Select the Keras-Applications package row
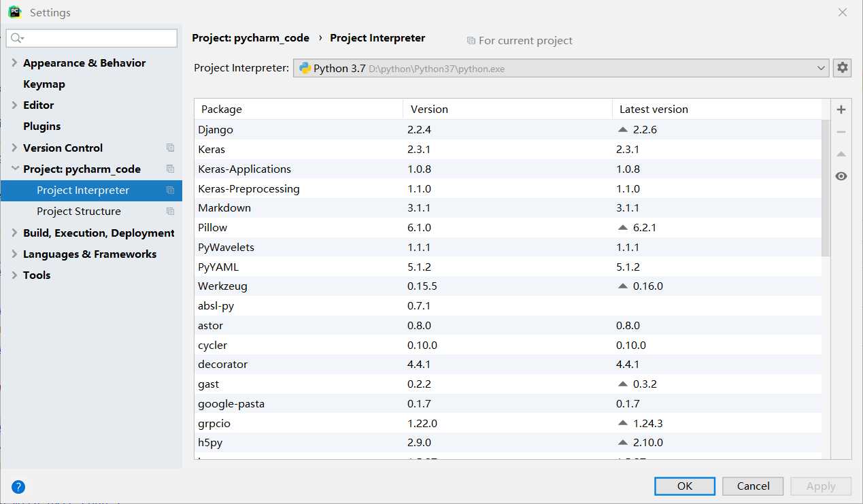This screenshot has width=863, height=504. 508,169
